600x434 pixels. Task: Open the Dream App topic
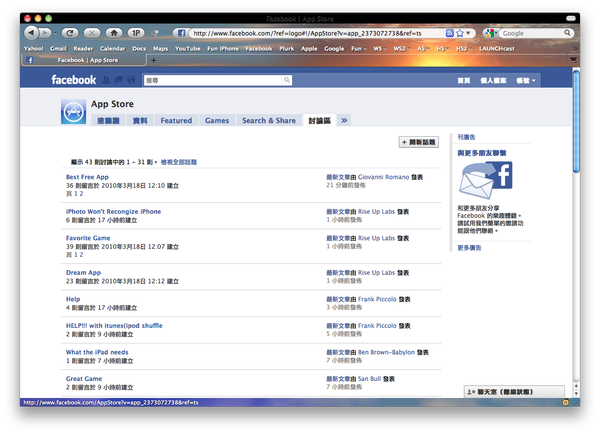tap(83, 272)
